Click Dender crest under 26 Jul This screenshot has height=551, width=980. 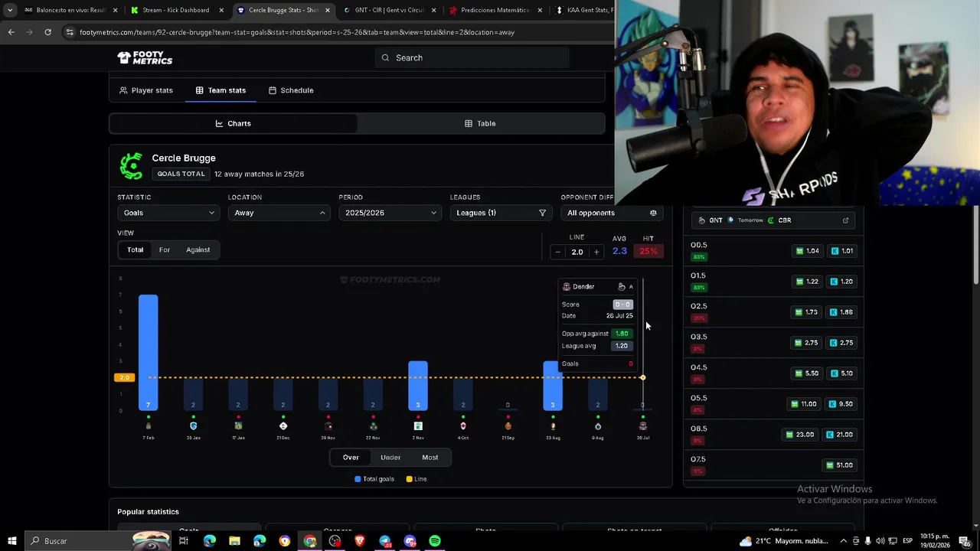[x=643, y=426]
